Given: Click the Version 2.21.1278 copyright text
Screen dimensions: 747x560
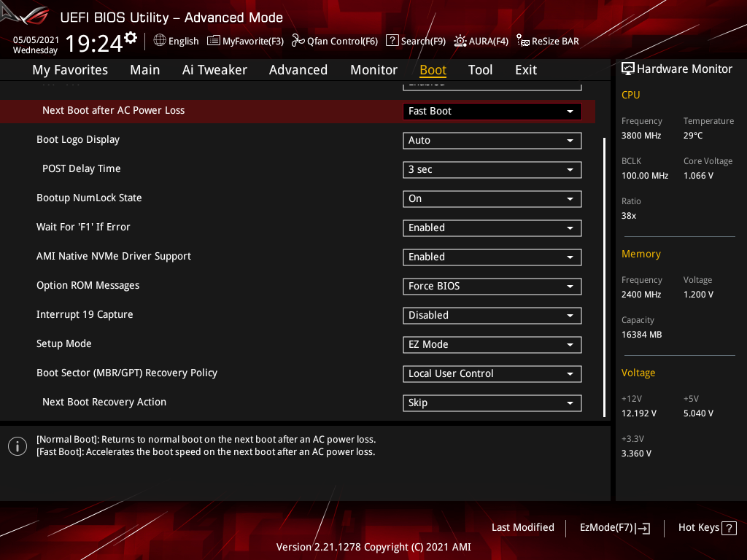Looking at the screenshot, I should [x=373, y=547].
